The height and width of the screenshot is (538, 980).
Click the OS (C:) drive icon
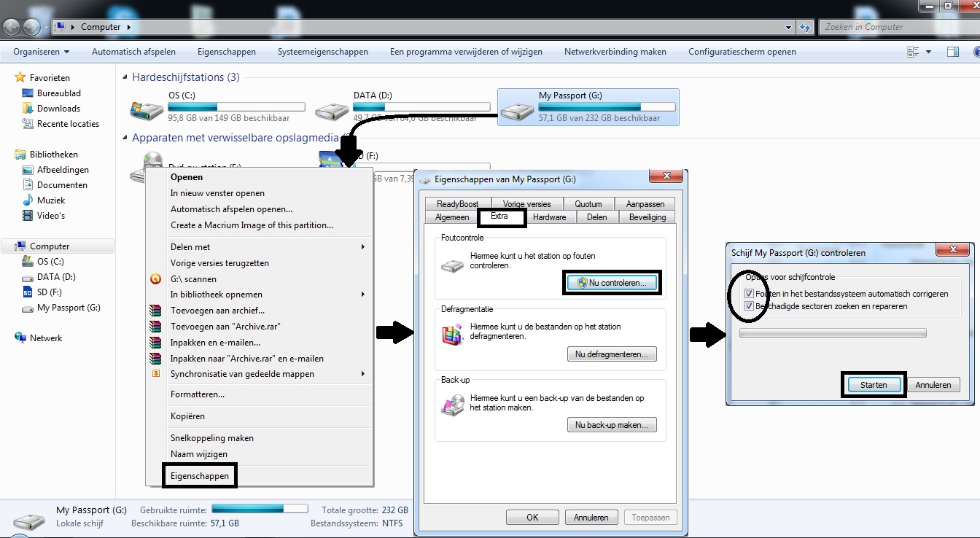(146, 110)
